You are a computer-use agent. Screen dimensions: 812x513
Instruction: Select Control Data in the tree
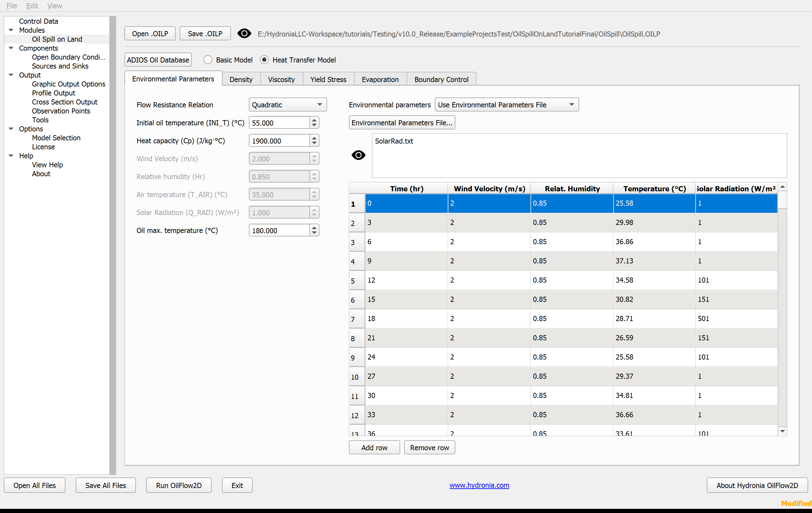[x=38, y=21]
